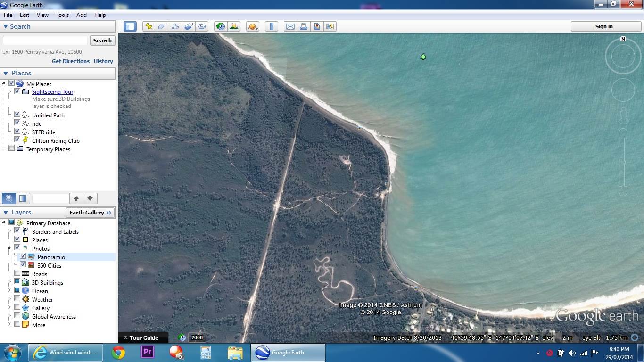Show historical imagery clock icon
644x362 pixels.
(x=221, y=26)
